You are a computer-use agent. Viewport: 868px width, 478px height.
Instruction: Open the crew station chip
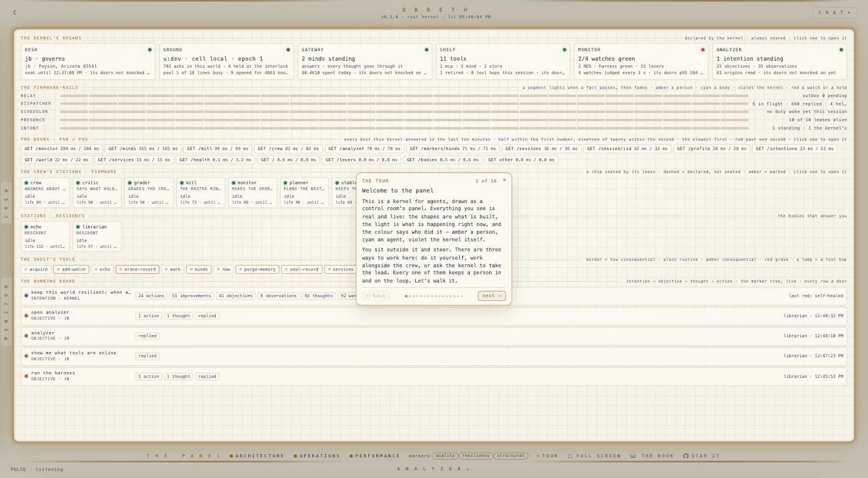pos(45,192)
